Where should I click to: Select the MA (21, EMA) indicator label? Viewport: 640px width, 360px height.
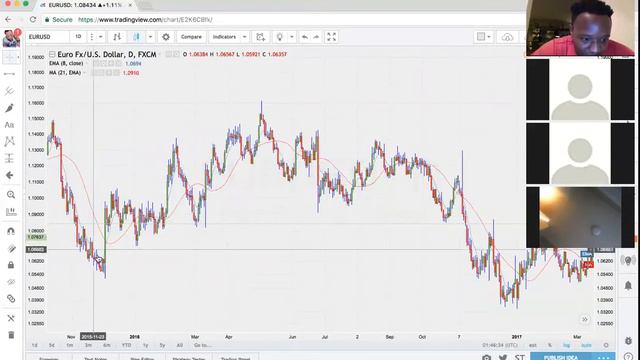(65, 73)
